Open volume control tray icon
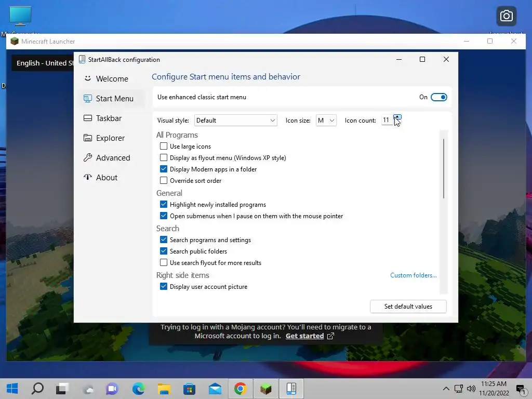 point(471,389)
